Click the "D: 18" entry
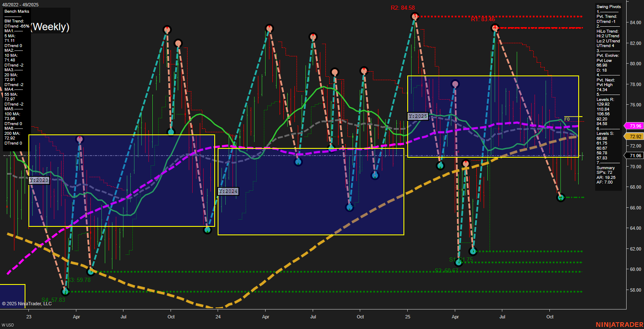644x329 pixels. pos(602,70)
